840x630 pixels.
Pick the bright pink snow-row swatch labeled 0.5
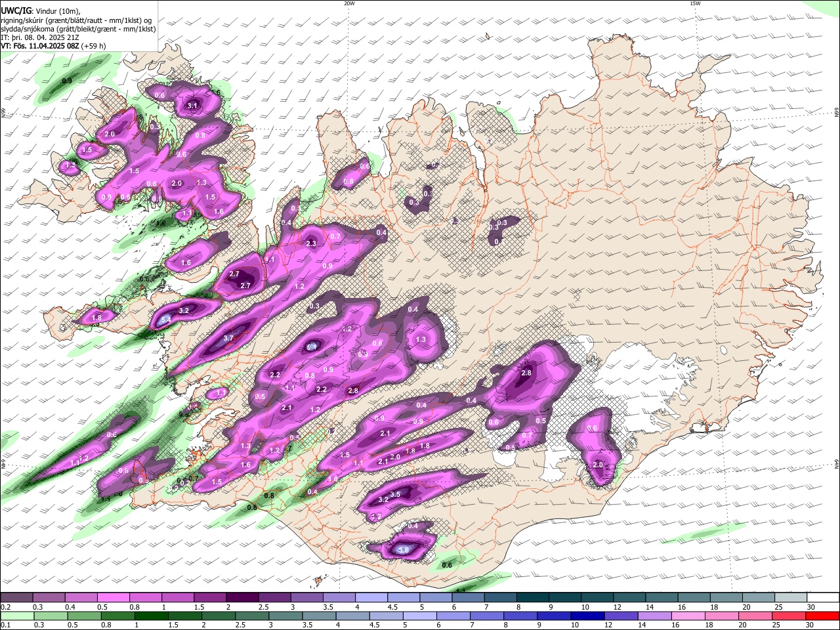tap(113, 597)
